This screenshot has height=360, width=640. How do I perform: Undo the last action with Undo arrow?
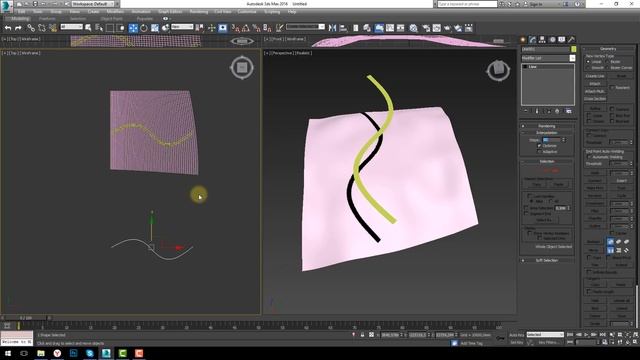(8, 28)
